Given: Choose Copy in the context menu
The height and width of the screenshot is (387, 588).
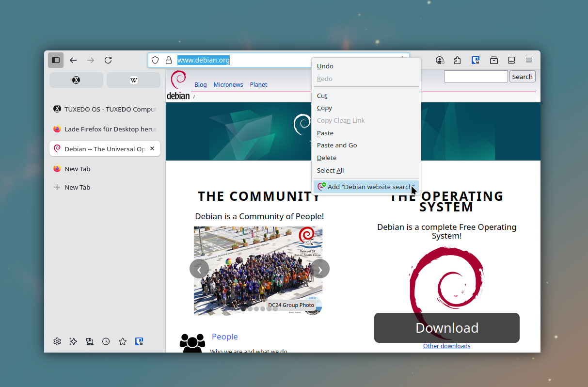Looking at the screenshot, I should [366, 108].
